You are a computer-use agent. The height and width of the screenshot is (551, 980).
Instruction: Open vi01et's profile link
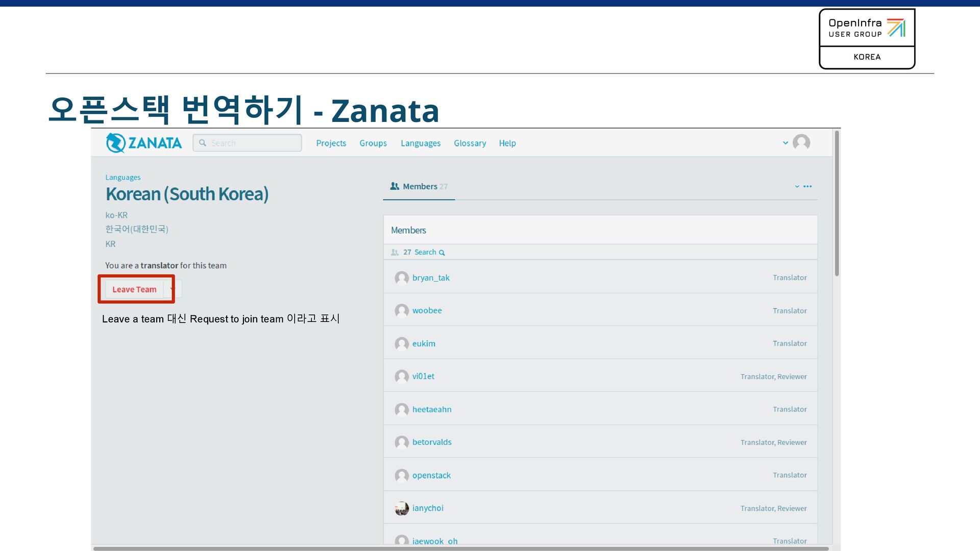point(423,376)
